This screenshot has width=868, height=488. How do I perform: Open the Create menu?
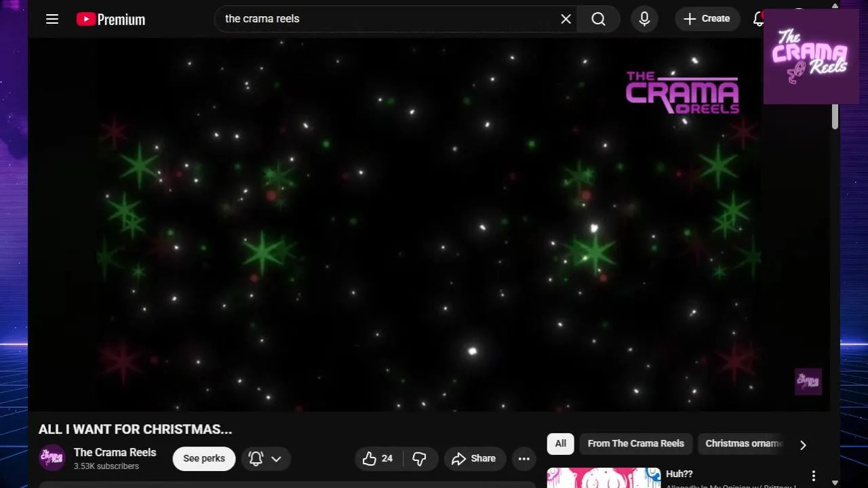[707, 19]
